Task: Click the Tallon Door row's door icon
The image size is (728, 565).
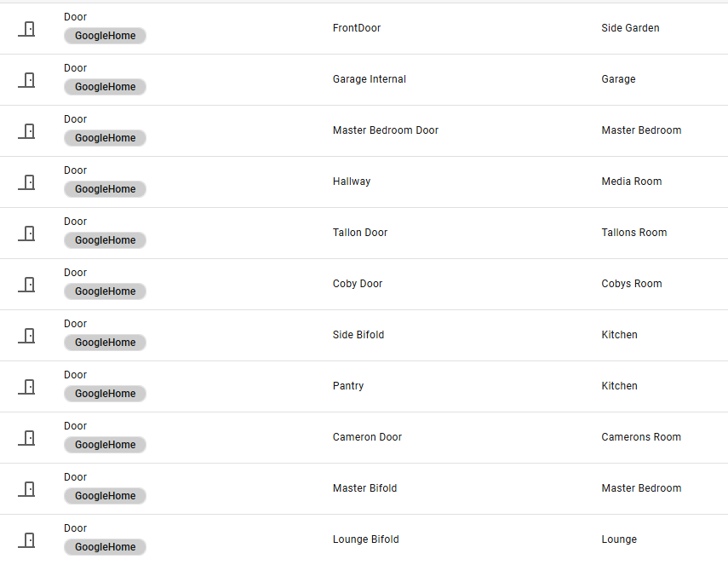Action: pos(27,233)
